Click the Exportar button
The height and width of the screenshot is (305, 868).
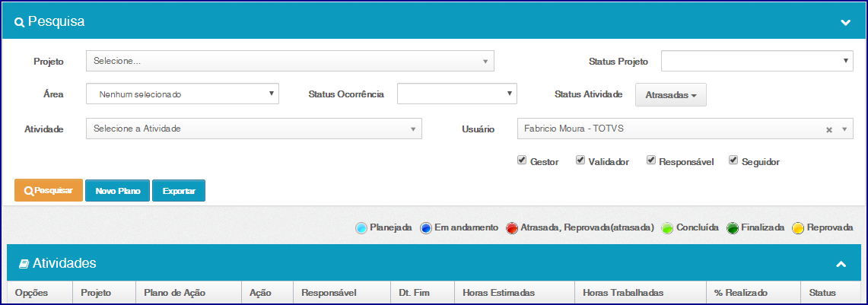(179, 190)
